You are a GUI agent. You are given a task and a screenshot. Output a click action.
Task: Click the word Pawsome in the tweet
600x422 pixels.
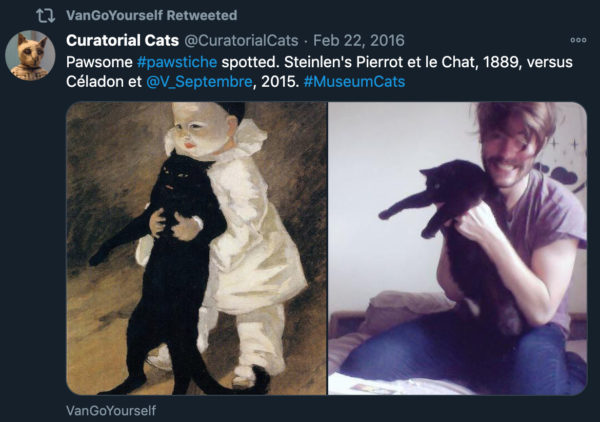point(99,62)
